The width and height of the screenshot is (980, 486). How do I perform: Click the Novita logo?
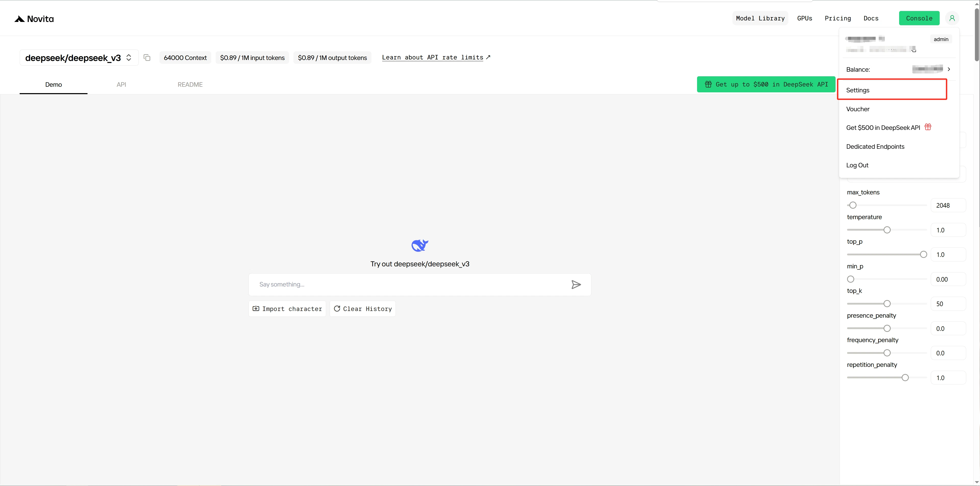pos(34,19)
